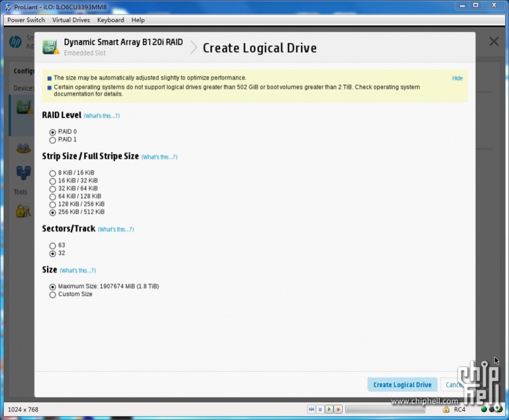
Task: Click the 1024 x 768 resolution text
Action: click(x=23, y=410)
